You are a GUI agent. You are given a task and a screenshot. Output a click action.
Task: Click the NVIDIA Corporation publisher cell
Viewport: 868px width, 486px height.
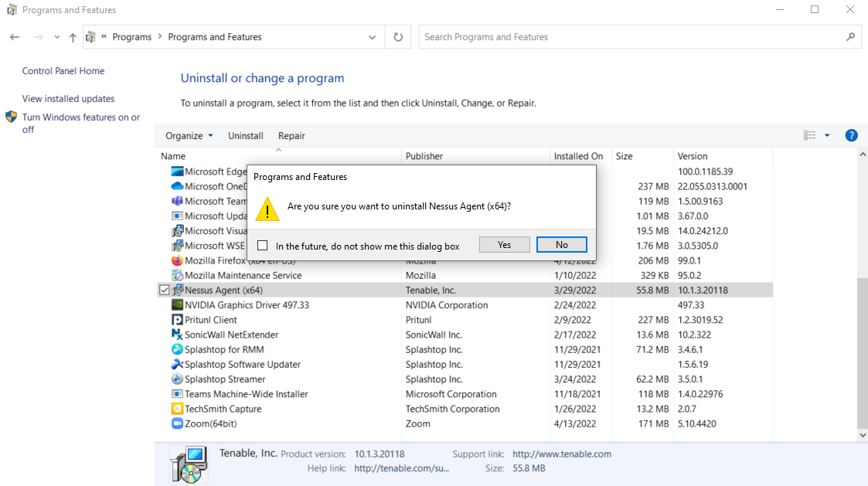coord(447,305)
